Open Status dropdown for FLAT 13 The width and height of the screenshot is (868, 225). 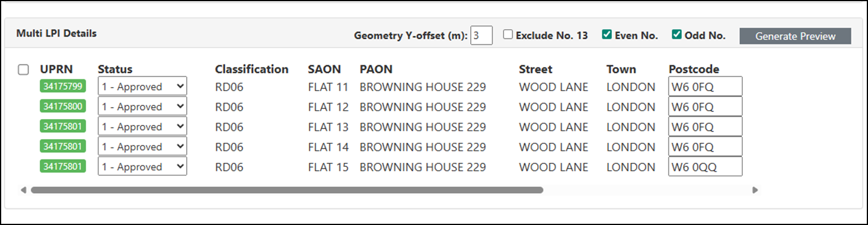[x=142, y=127]
